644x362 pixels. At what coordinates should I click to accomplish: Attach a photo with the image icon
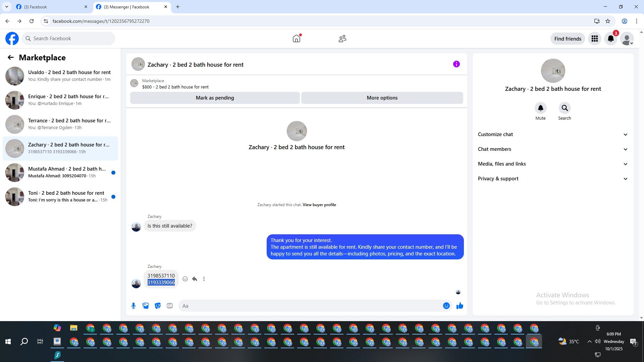[x=146, y=306]
